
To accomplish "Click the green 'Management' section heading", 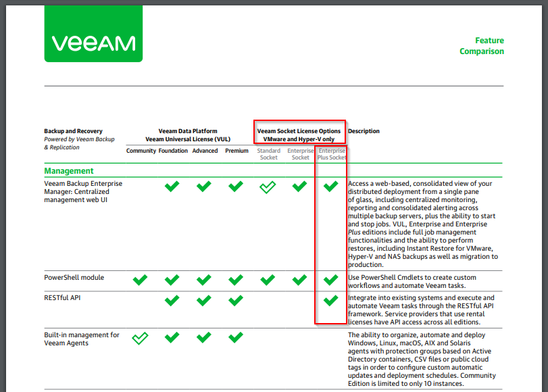I will (68, 171).
